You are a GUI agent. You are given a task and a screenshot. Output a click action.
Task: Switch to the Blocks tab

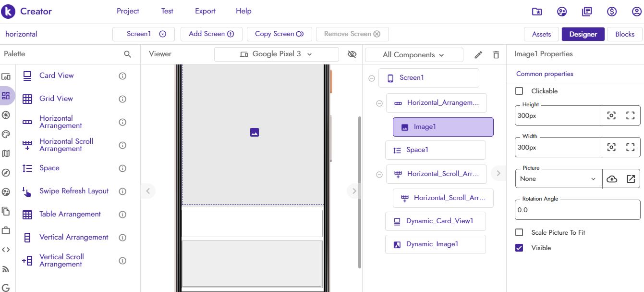[x=624, y=34]
